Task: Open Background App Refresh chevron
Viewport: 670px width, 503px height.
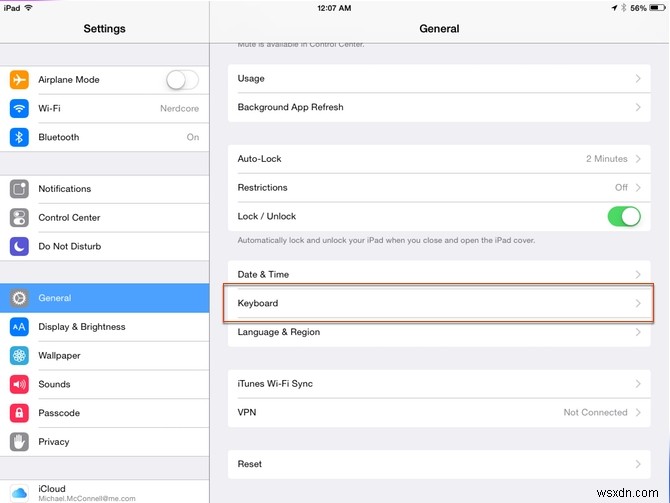Action: click(638, 107)
